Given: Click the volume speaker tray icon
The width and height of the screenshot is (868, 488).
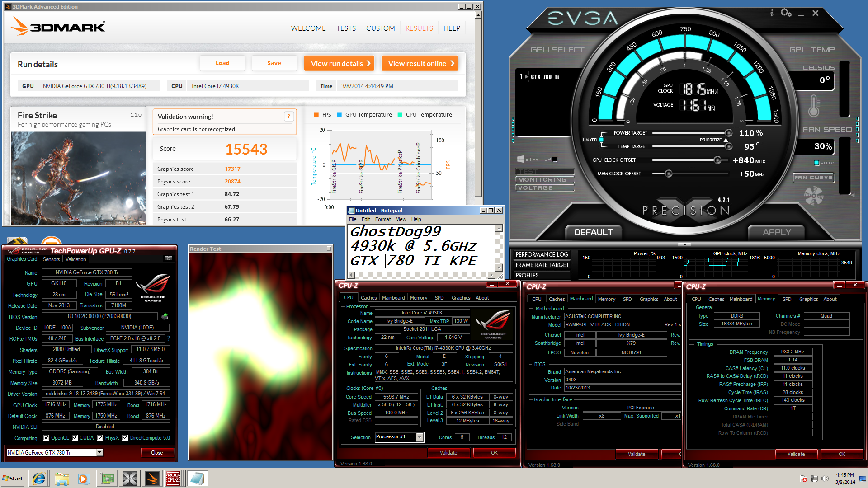Looking at the screenshot, I should (825, 479).
